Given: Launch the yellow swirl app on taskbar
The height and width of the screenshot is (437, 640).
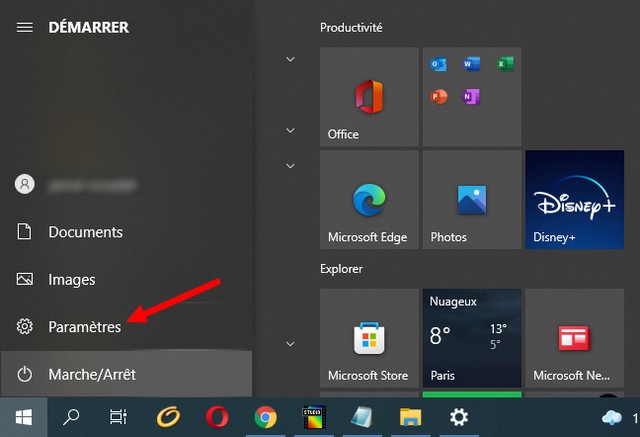Looking at the screenshot, I should tap(168, 417).
